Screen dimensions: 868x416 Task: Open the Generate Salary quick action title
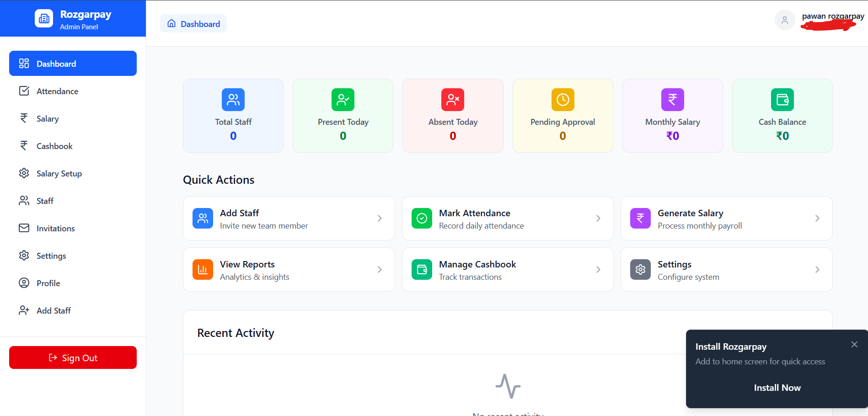[691, 213]
